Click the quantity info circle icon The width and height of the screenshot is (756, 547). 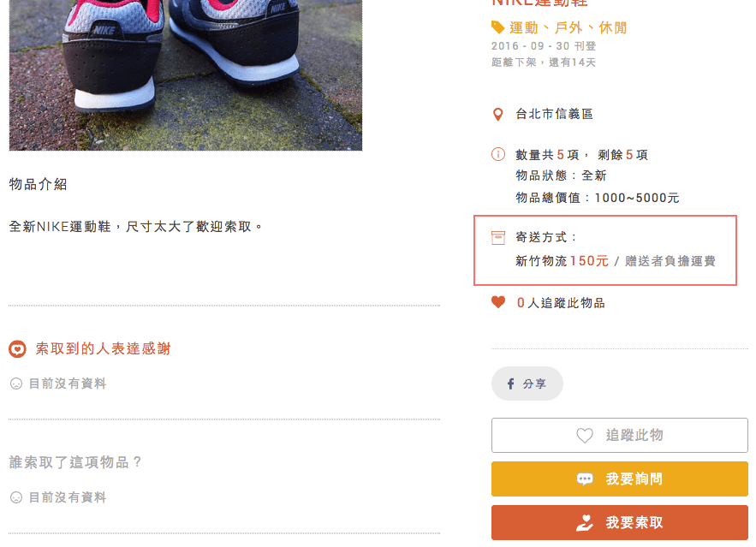(x=498, y=155)
